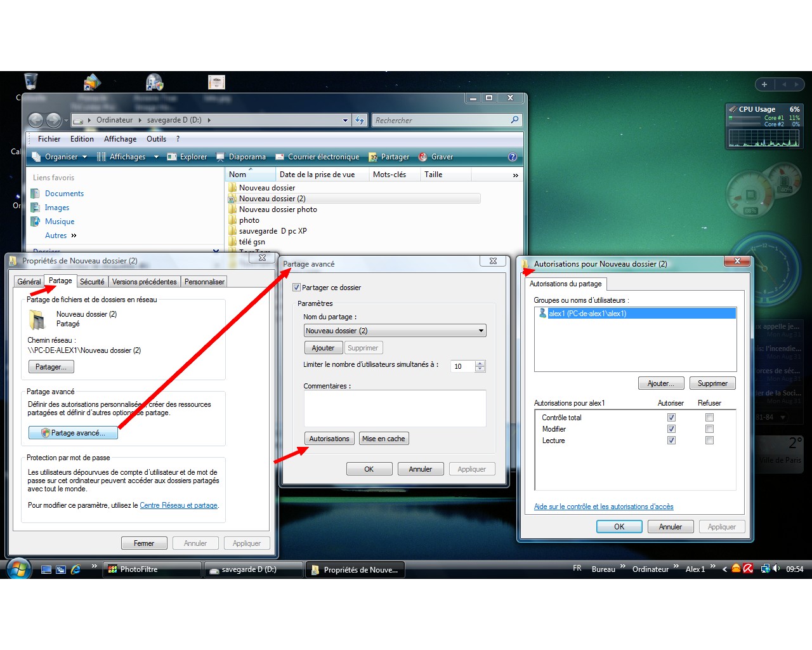812x650 pixels.
Task: Click the Autorisations button
Action: (x=329, y=439)
